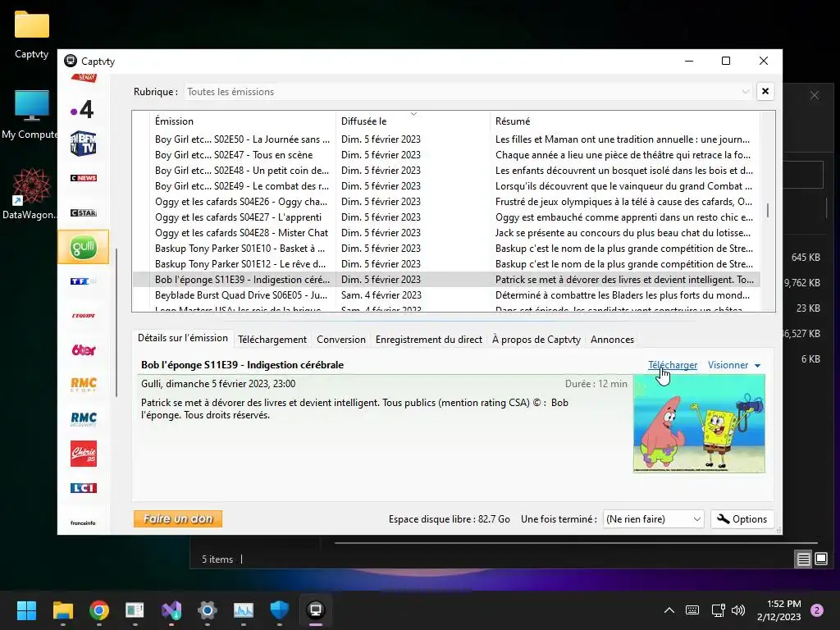Click the channel sidebar scrollbar
Screen dimensions: 840x630
(x=116, y=322)
